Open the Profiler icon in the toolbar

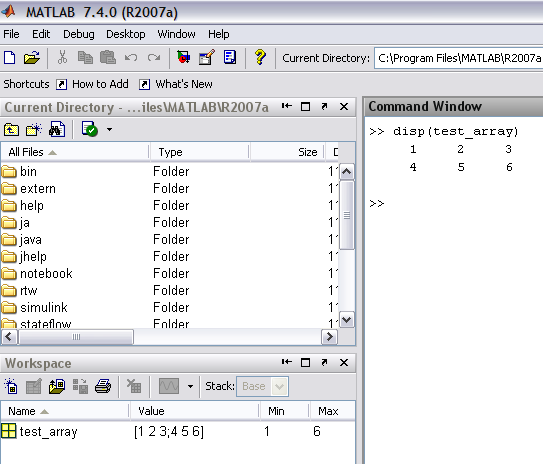[x=230, y=57]
